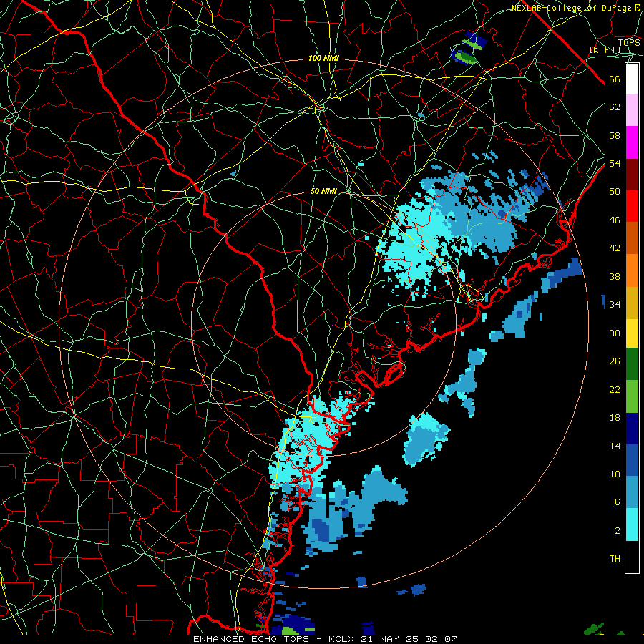Select the "02:07" time stamp
Screen dimensions: 644x644
[441, 639]
